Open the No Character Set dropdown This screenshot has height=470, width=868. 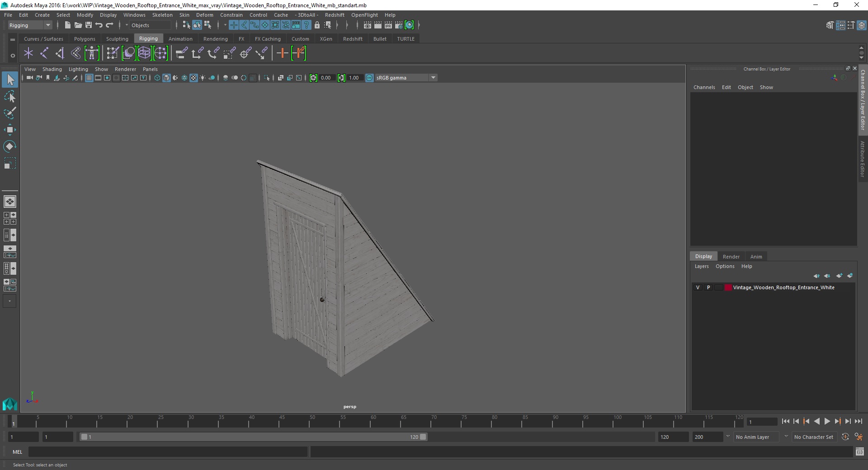tap(815, 437)
